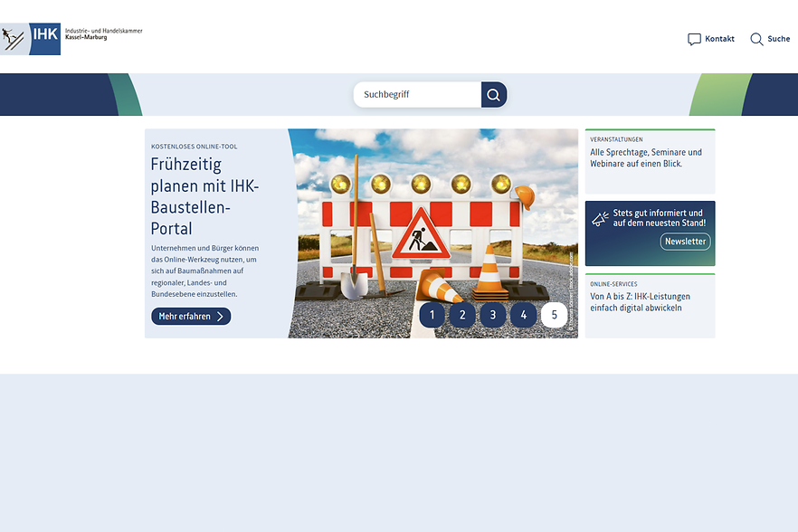Click the 'Unternehmen und Bürger können' description
798x532 pixels.
(x=205, y=271)
